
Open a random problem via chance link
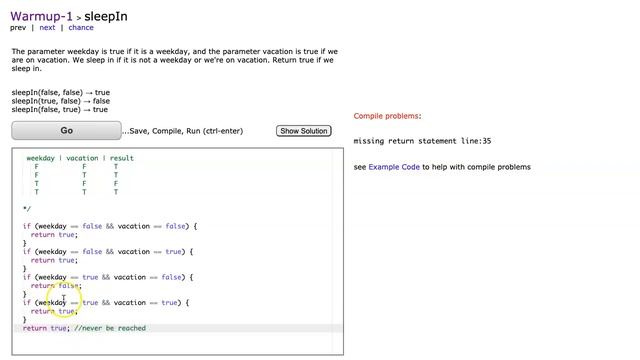(81, 28)
